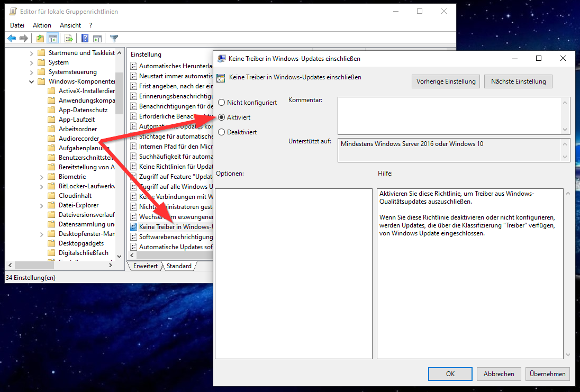The height and width of the screenshot is (392, 580).
Task: Click the policy icon of Keine Treiber row
Action: click(133, 227)
